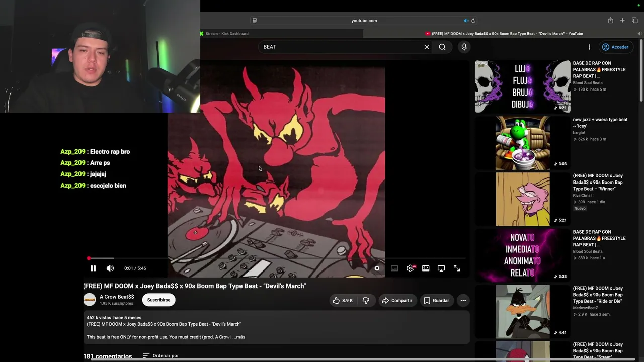Screen dimensions: 644x362
Task: Open the player settings gear
Action: click(410, 268)
